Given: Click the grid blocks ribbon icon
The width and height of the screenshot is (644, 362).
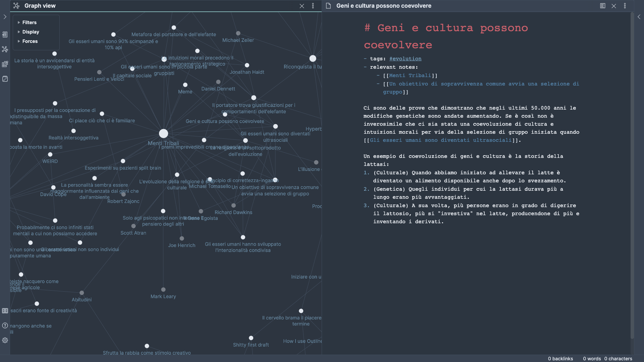Looking at the screenshot, I should [x=5, y=64].
